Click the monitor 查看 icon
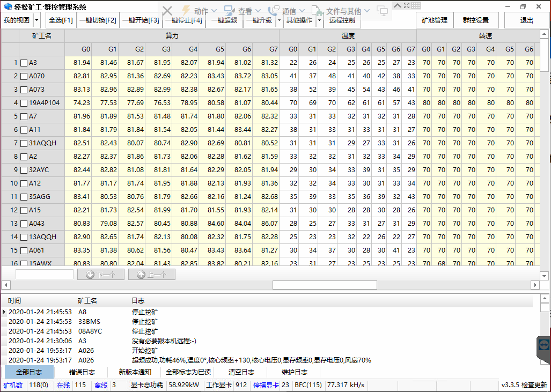 tap(230, 11)
